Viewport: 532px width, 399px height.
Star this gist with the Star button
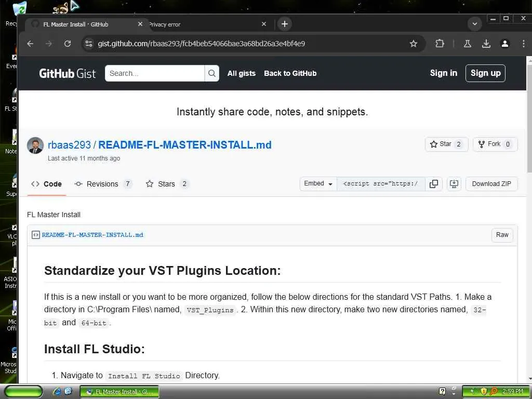tap(446, 144)
